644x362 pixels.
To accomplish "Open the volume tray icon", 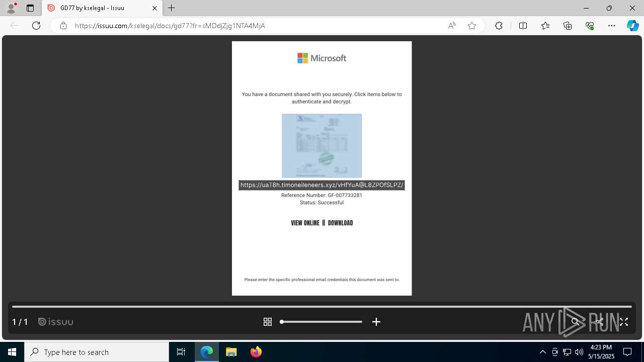I will 579,352.
